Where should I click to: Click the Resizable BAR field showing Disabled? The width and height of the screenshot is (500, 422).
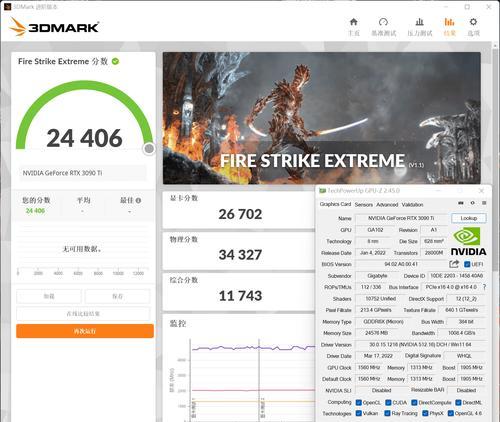(466, 390)
